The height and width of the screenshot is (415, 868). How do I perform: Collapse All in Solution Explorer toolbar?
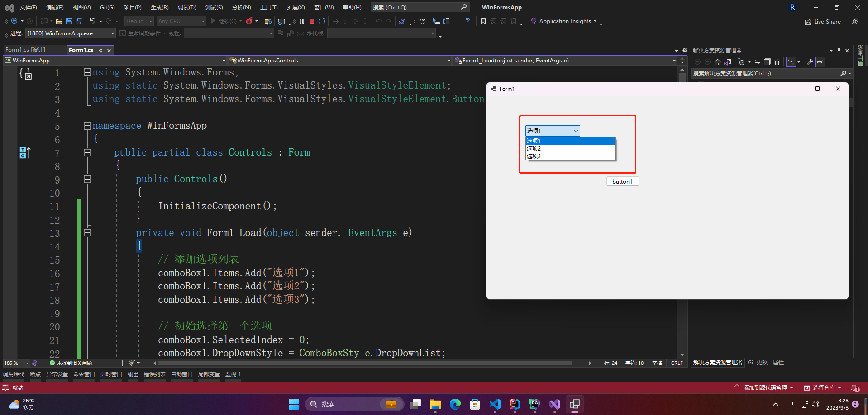767,62
